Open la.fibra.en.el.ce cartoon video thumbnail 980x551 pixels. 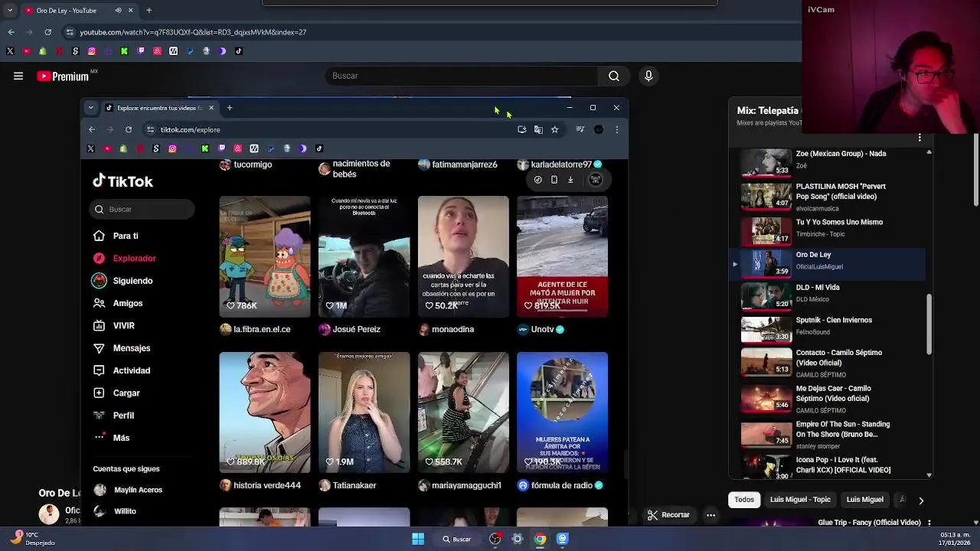click(x=264, y=256)
